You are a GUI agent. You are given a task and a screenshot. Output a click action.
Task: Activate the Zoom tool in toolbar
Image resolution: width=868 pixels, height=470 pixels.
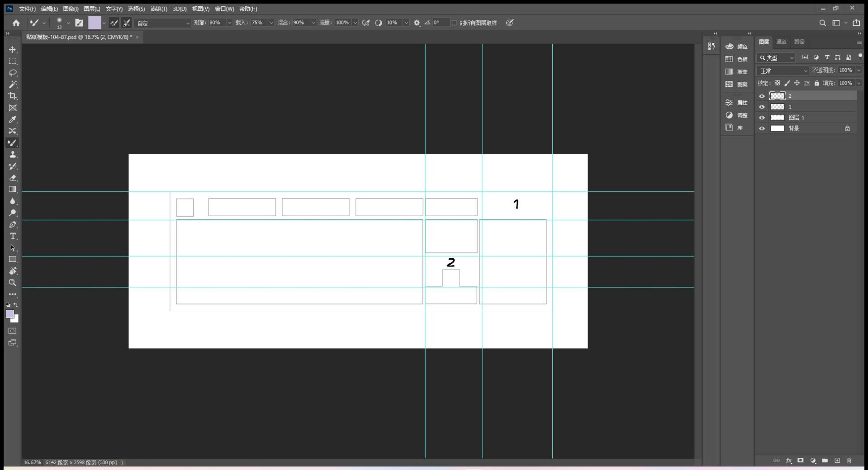coord(13,283)
